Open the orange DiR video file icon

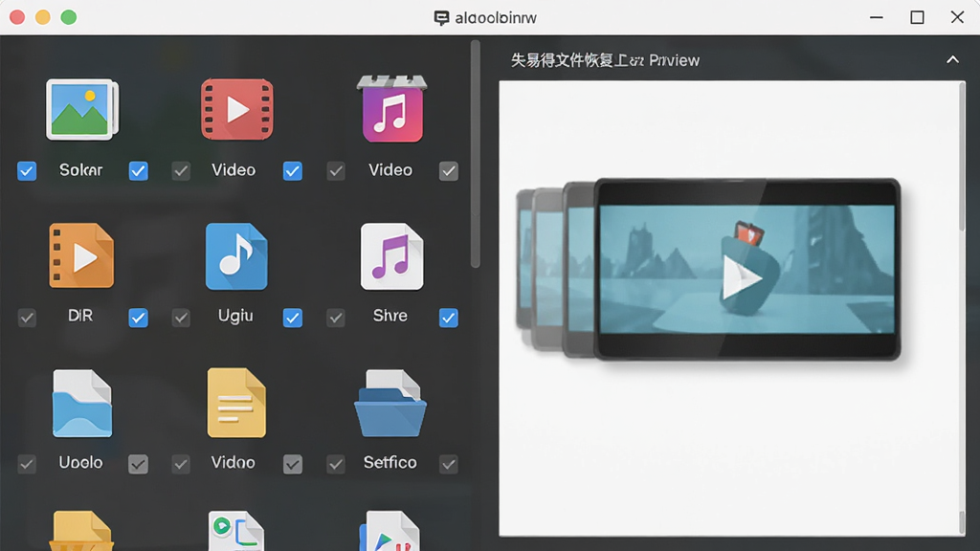82,255
